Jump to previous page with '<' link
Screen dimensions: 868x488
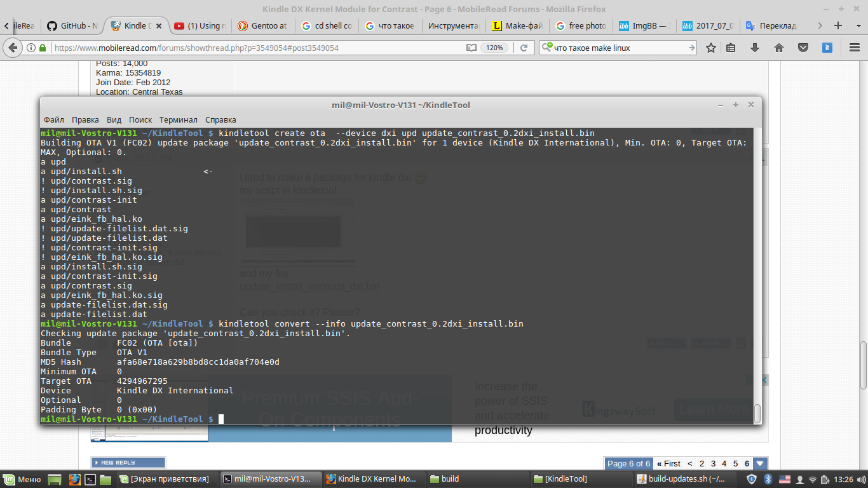(x=691, y=463)
